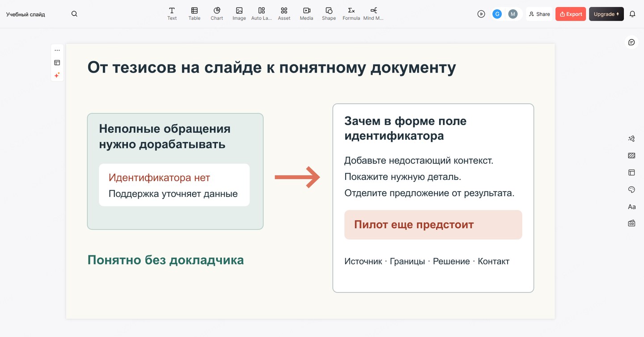
Task: Click the Upgrade button
Action: tap(606, 14)
